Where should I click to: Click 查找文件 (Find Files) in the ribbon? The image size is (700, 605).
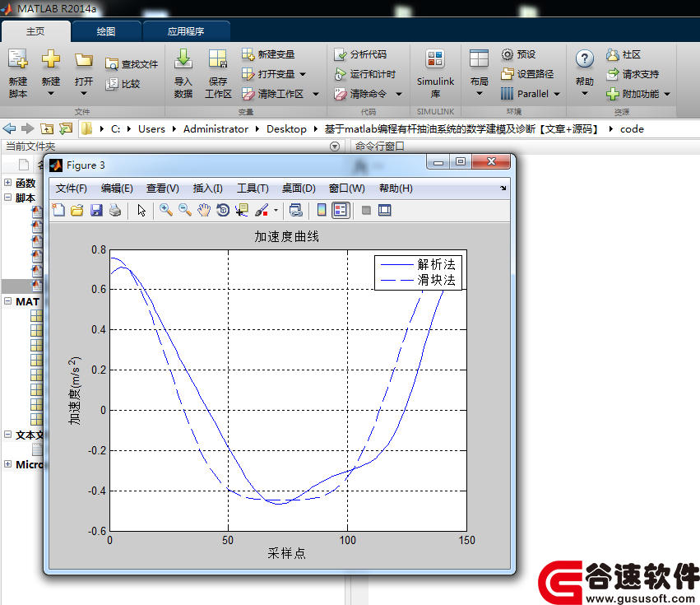(x=132, y=64)
